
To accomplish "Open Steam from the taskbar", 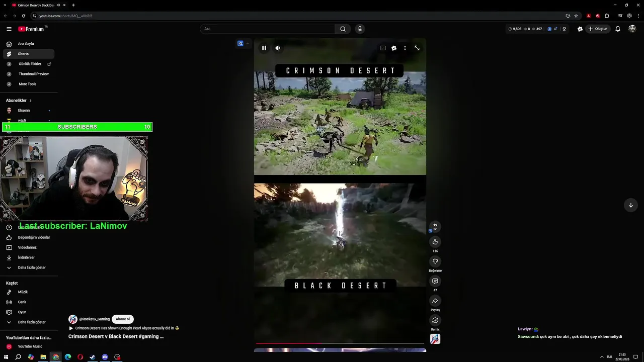I will [93, 357].
